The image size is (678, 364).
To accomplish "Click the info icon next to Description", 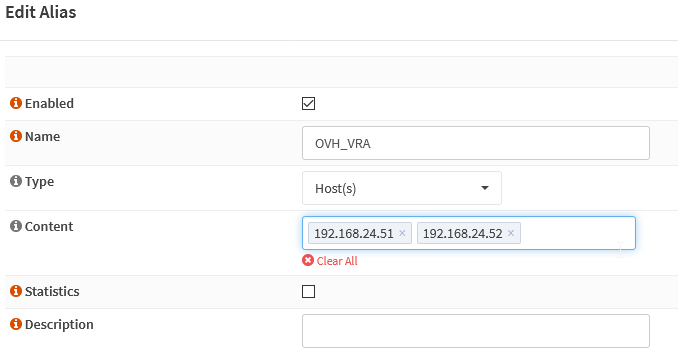I will (16, 324).
